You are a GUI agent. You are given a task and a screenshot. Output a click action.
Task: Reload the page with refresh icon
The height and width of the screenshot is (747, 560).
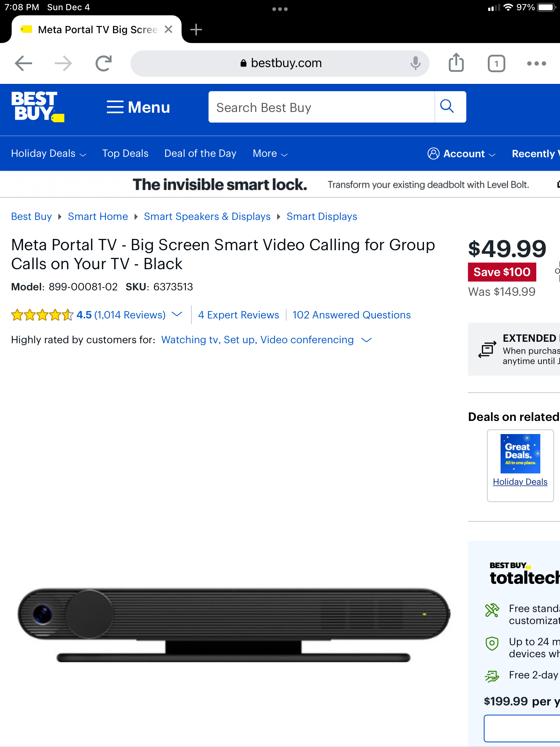coord(104,63)
